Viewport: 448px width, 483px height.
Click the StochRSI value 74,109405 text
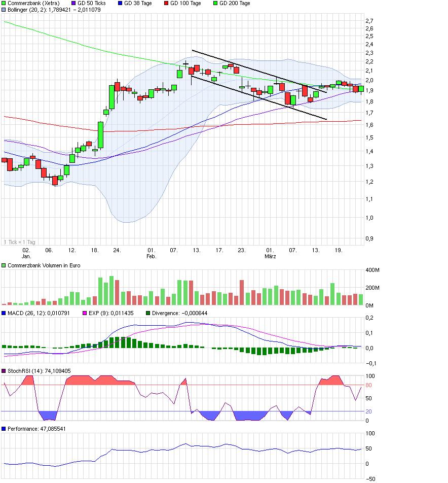pyautogui.click(x=58, y=371)
